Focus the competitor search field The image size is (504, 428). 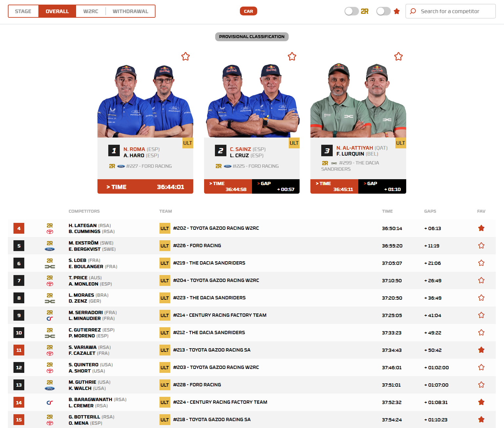point(454,11)
